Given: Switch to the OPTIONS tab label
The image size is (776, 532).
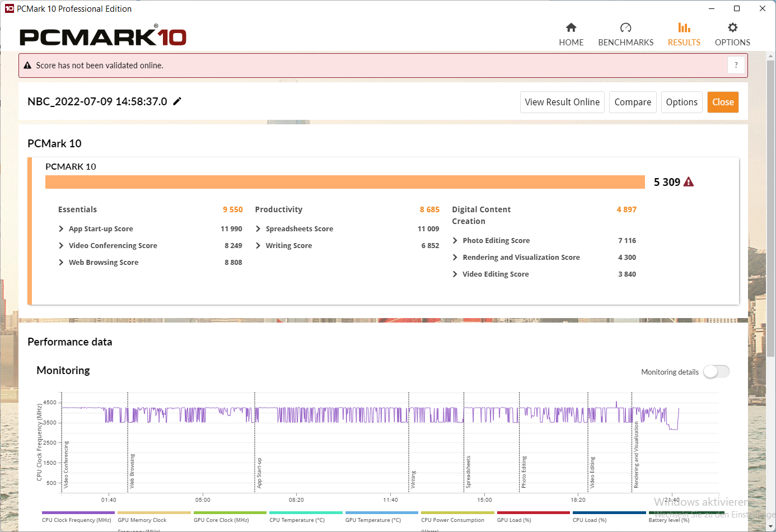Looking at the screenshot, I should point(732,43).
